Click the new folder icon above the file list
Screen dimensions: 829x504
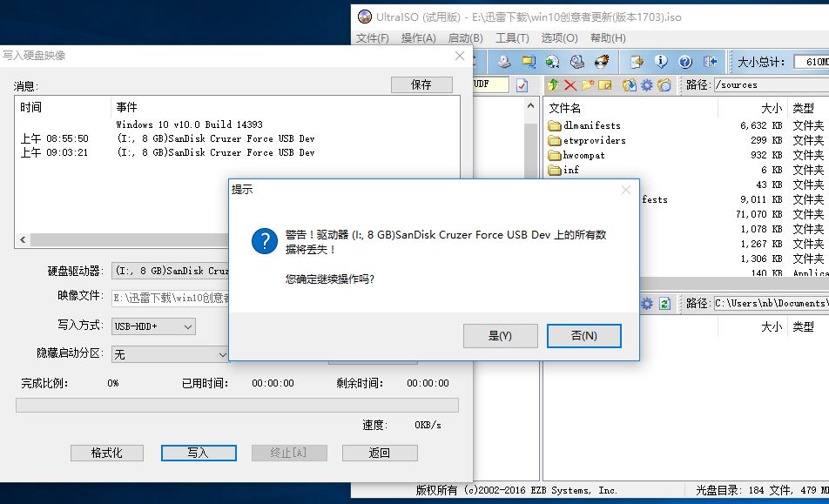[x=588, y=84]
